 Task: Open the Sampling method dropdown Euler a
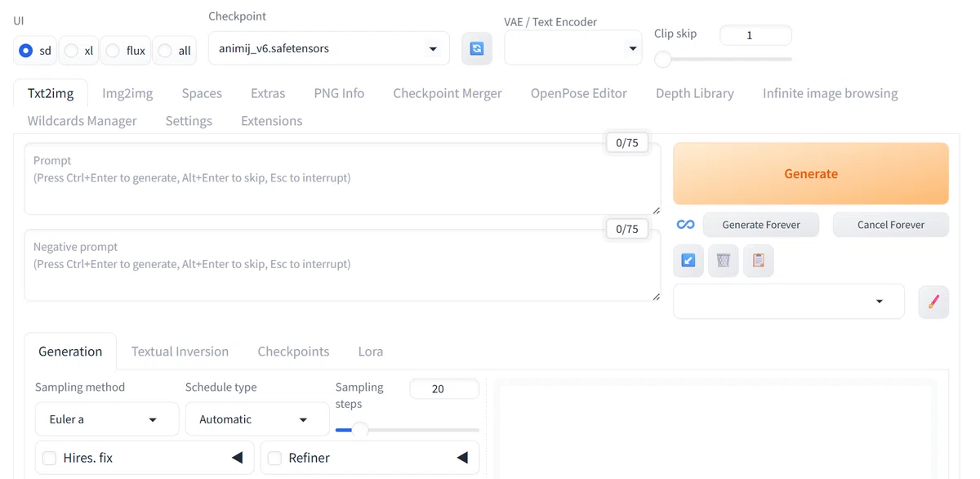[107, 419]
